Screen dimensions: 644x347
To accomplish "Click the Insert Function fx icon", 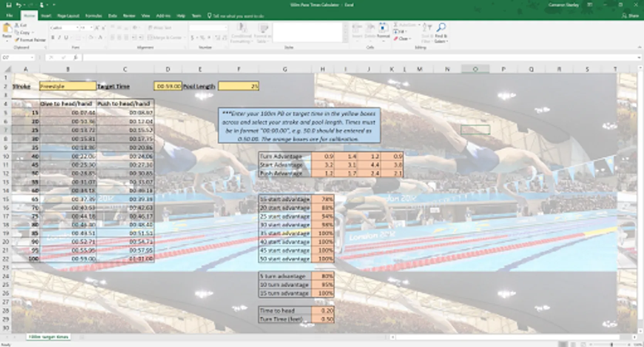I will pos(76,57).
